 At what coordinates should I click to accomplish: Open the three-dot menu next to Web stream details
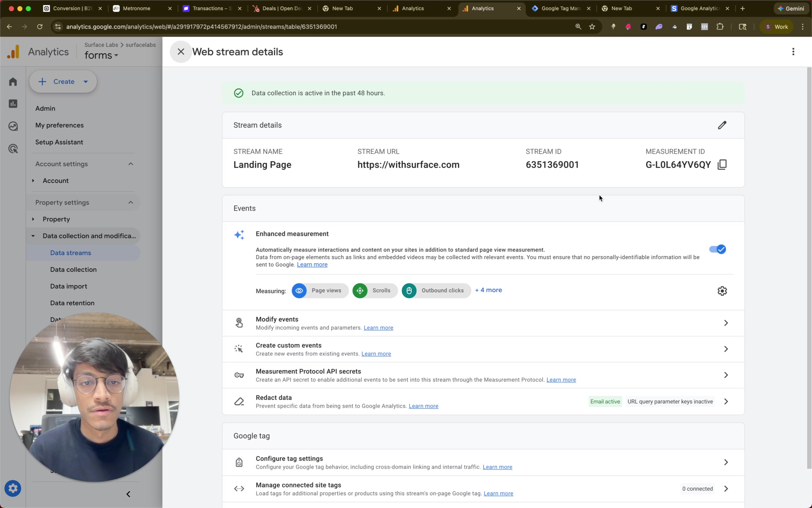(x=793, y=52)
